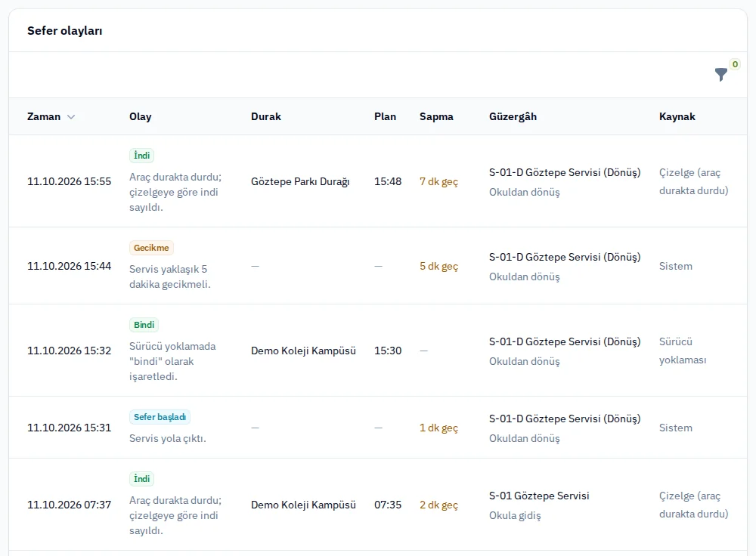Click "Demo Koleji Kampüsü" in the 07:37 row
The width and height of the screenshot is (756, 556).
click(x=303, y=505)
